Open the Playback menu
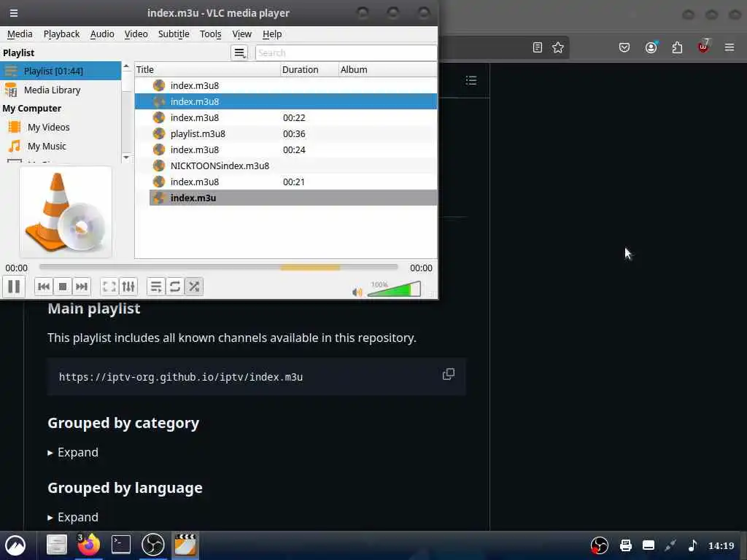 pyautogui.click(x=61, y=34)
